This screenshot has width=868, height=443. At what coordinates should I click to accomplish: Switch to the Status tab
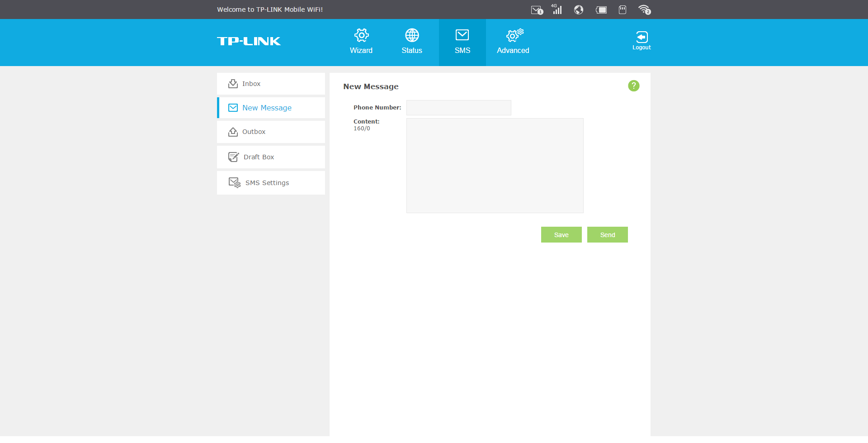coord(412,42)
